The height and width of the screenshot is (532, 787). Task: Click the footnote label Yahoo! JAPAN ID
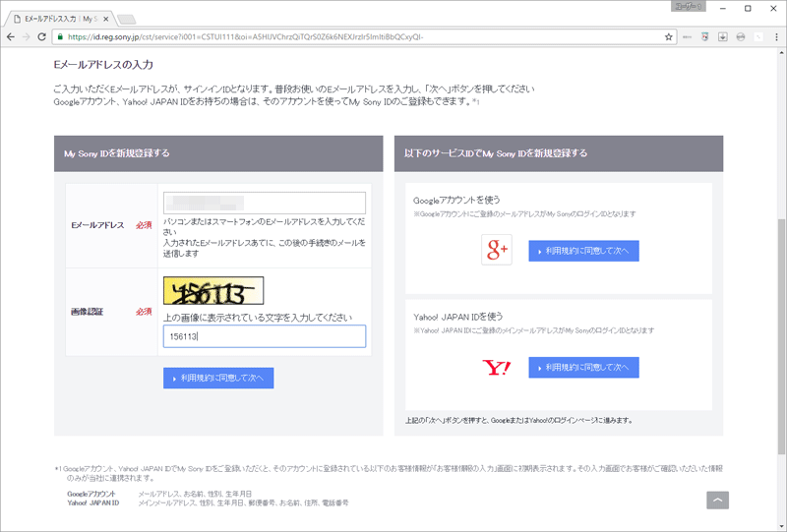(93, 502)
